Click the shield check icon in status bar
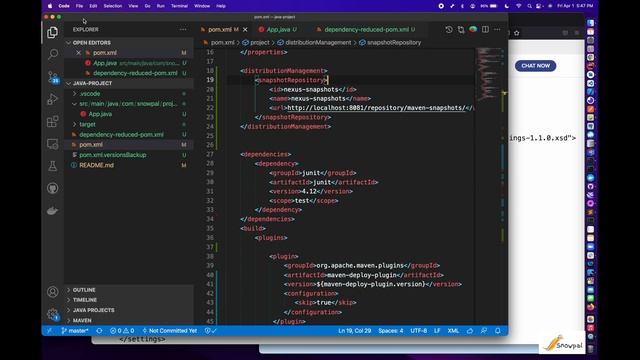 210,331
